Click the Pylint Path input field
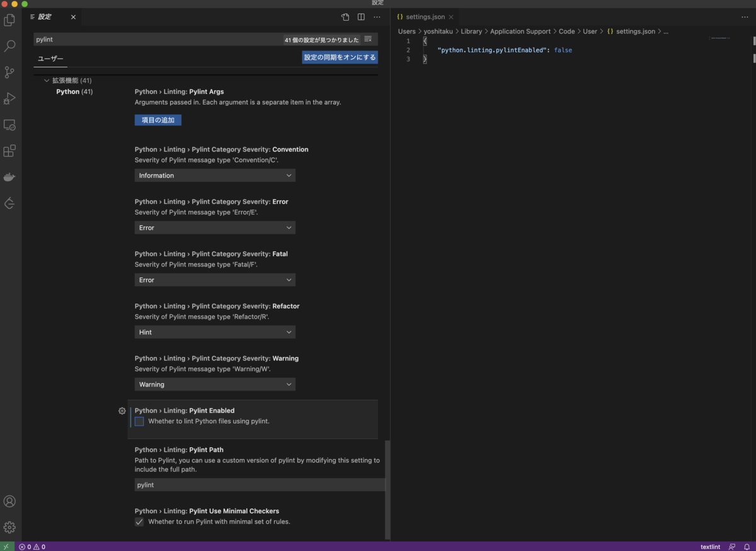The width and height of the screenshot is (756, 551). (260, 485)
